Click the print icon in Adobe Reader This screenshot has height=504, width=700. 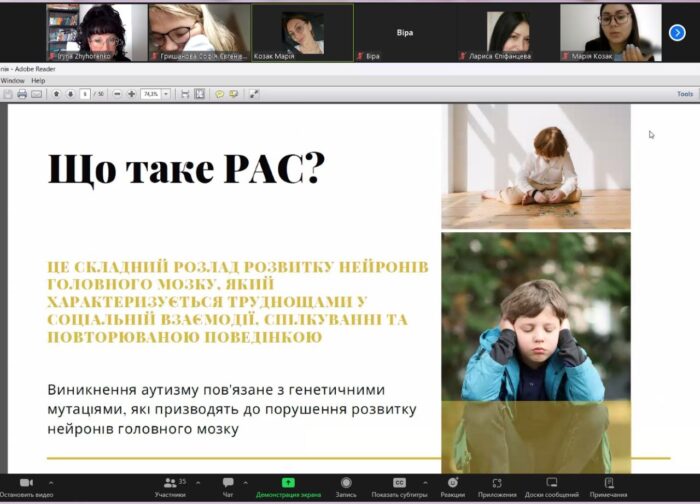click(x=22, y=94)
